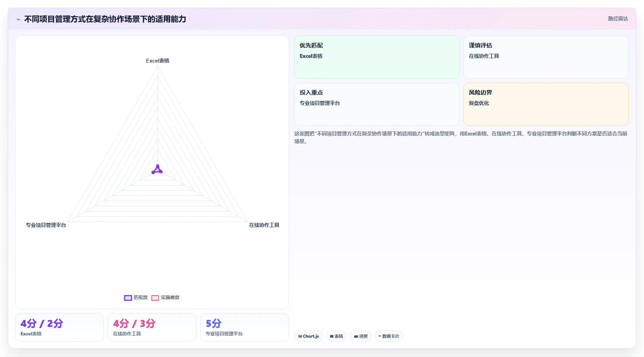Open the 谨慎评估 card
Image resolution: width=644 pixels, height=357 pixels.
546,57
